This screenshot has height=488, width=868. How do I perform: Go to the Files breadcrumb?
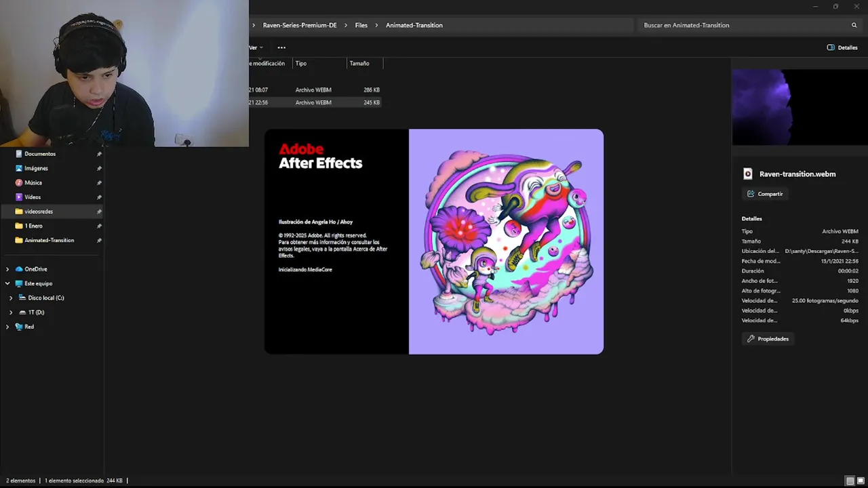(361, 25)
